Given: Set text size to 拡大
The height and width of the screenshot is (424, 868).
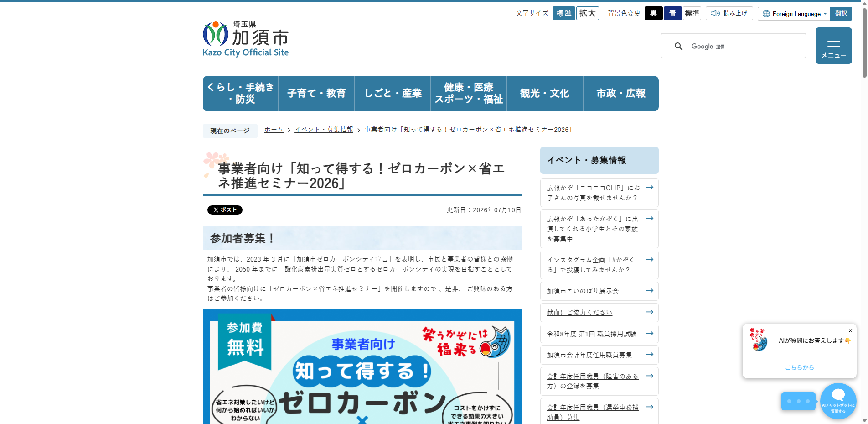Looking at the screenshot, I should click(588, 13).
